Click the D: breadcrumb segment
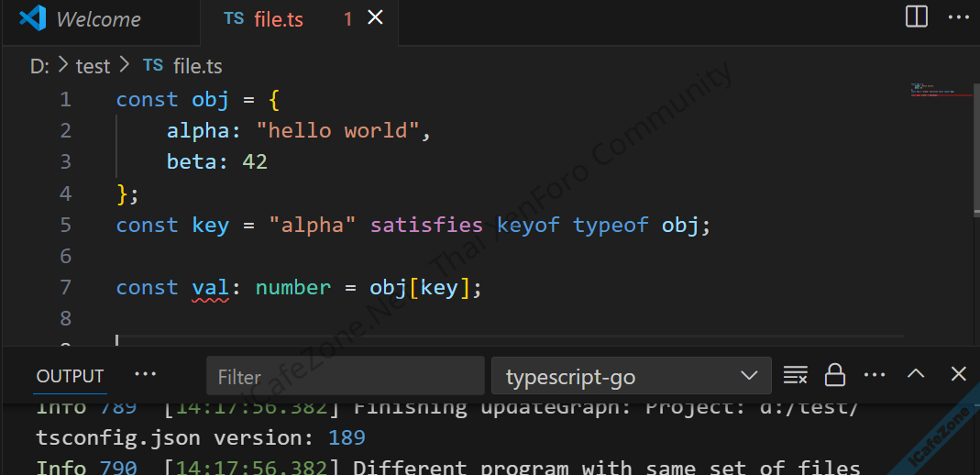Viewport: 980px width, 475px height. 39,66
